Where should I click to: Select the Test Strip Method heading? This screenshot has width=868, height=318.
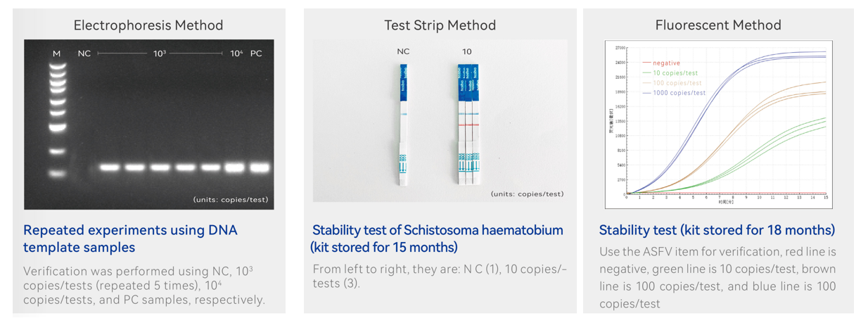click(440, 25)
